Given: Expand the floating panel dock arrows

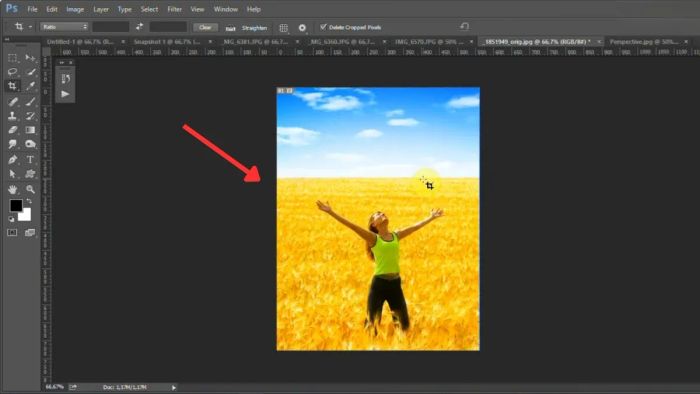Looking at the screenshot, I should coord(62,63).
